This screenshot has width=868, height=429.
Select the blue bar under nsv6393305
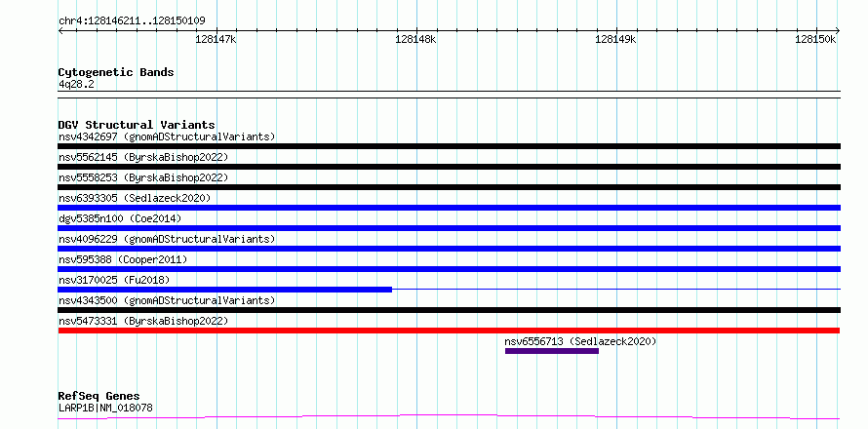coord(449,208)
